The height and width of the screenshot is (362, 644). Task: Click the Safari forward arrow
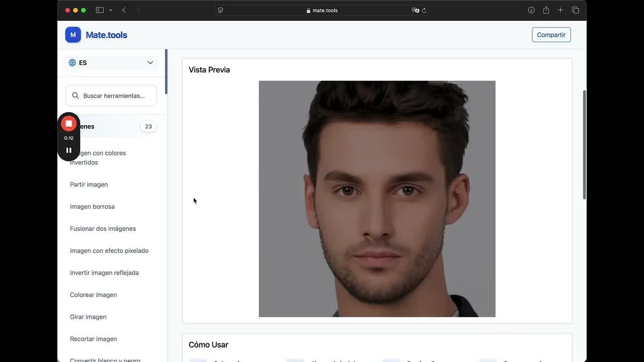pos(138,10)
